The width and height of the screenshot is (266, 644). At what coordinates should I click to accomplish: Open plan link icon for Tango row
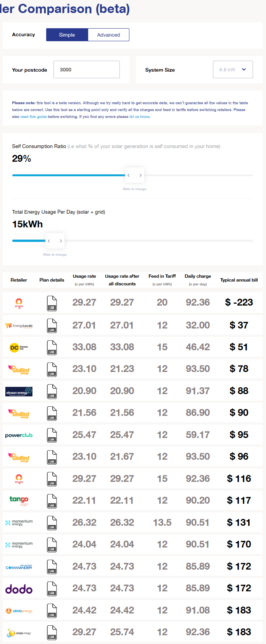pos(52,501)
